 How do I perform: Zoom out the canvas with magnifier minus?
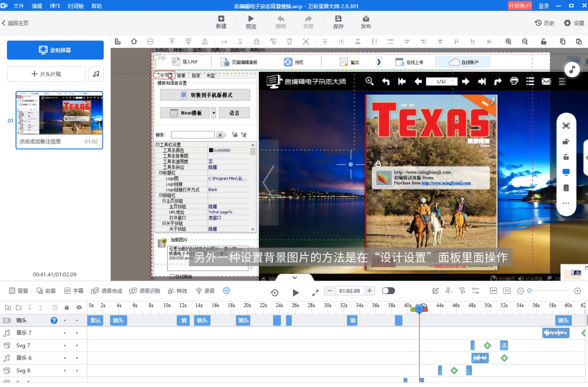pyautogui.click(x=525, y=41)
